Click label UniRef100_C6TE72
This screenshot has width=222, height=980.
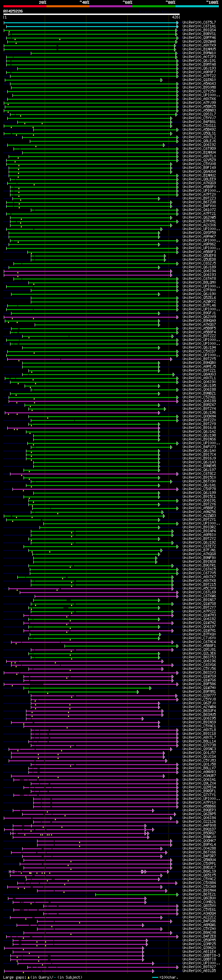point(199,546)
